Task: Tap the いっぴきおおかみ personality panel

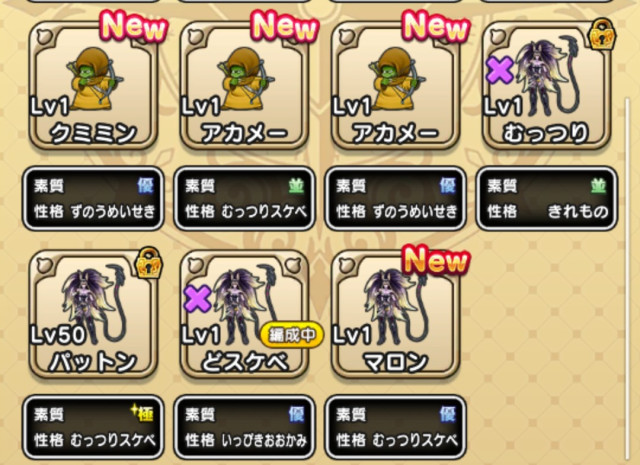Action: [x=244, y=427]
